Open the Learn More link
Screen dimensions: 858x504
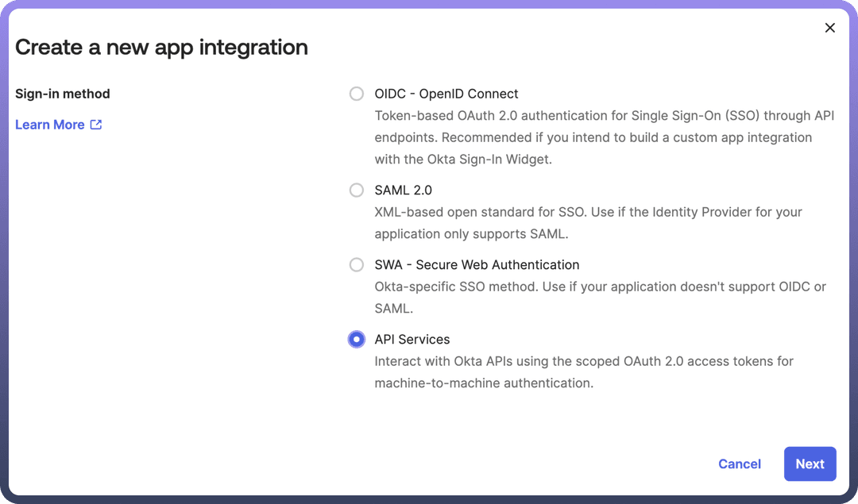[x=50, y=125]
